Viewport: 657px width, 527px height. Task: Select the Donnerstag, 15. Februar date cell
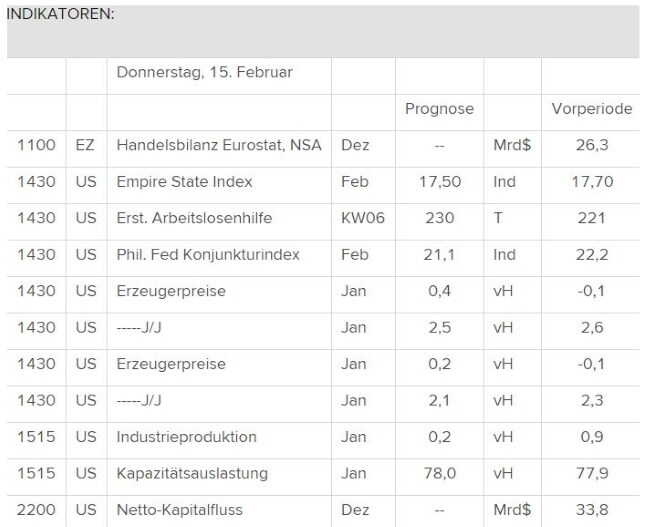[204, 72]
